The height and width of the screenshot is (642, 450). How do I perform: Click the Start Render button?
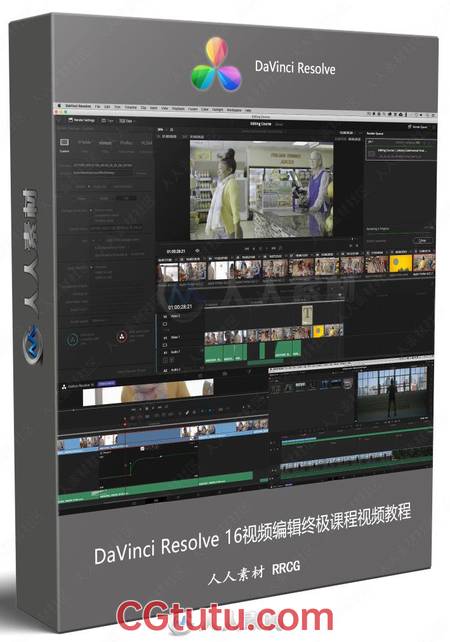point(421,241)
